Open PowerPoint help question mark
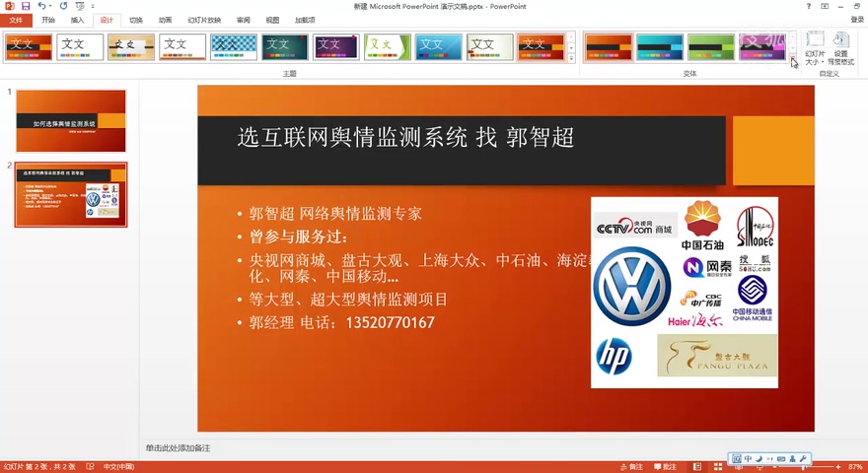This screenshot has height=473, width=868. coord(808,6)
